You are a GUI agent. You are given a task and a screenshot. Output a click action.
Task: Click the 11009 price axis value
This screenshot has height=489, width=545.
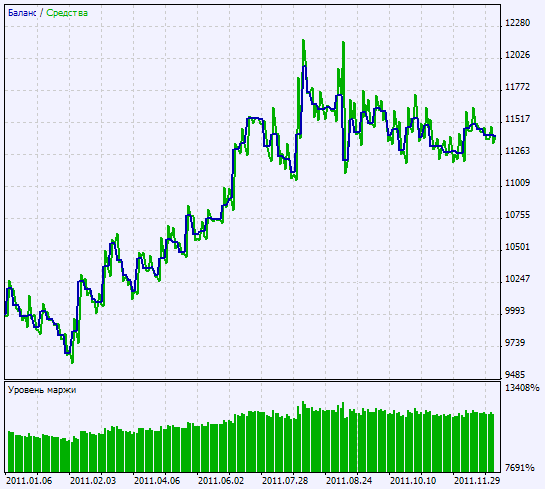(x=518, y=183)
